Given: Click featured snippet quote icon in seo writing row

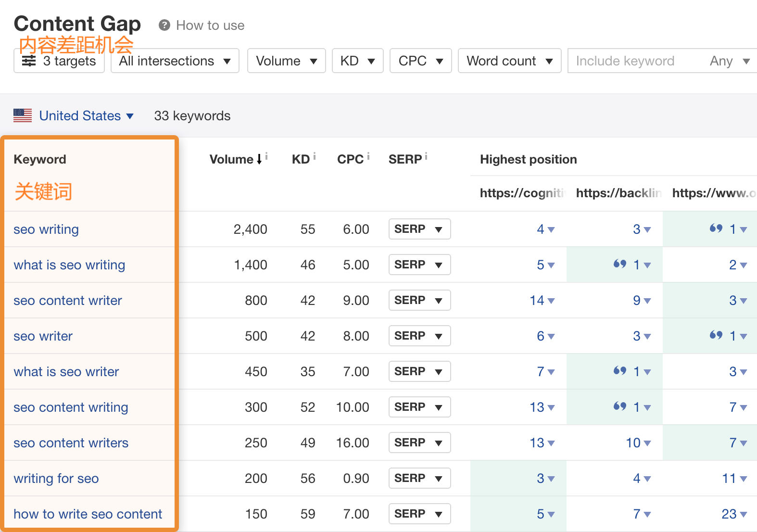Looking at the screenshot, I should click(x=716, y=228).
